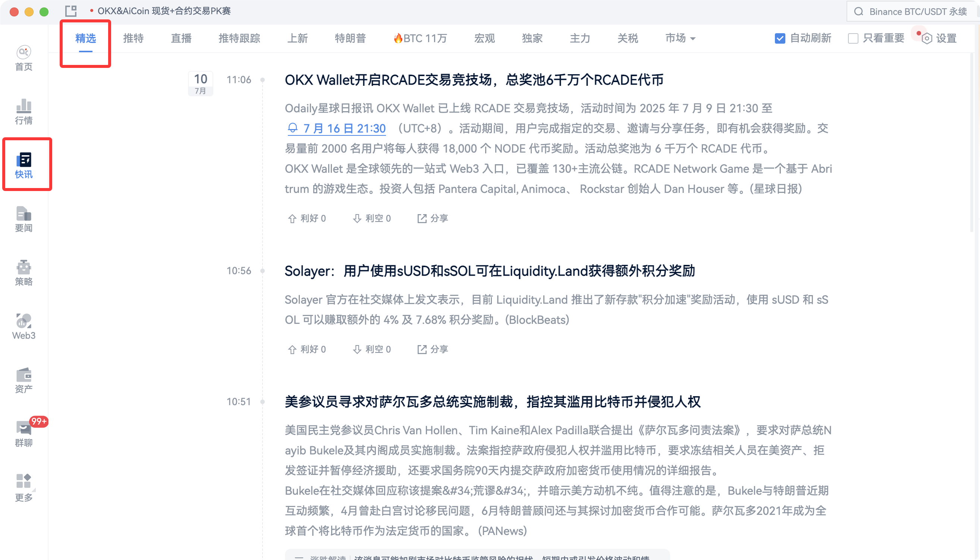Switch to 精选 tab
This screenshot has width=980, height=560.
click(85, 38)
